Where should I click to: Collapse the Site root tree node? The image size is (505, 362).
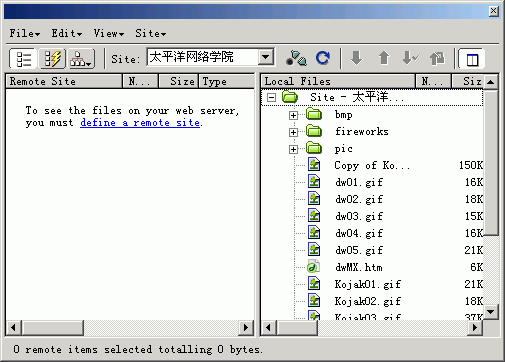[272, 98]
